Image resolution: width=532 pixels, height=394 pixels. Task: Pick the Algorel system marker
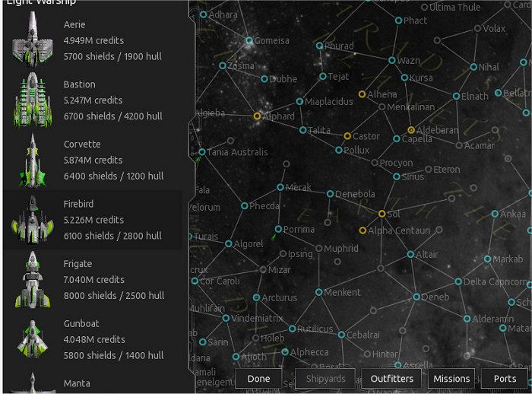228,243
